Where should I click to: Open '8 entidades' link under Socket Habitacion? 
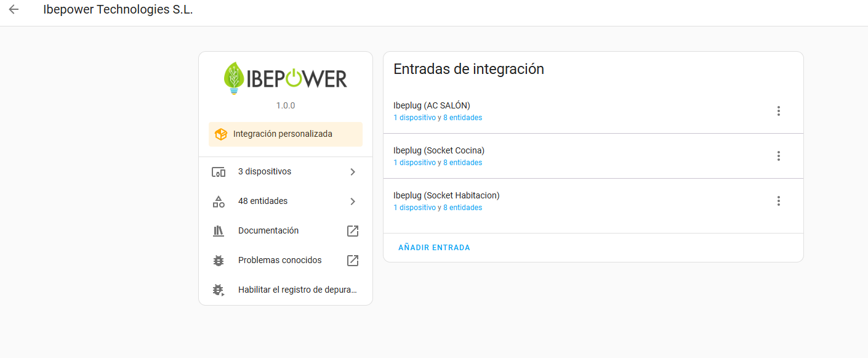pyautogui.click(x=463, y=208)
